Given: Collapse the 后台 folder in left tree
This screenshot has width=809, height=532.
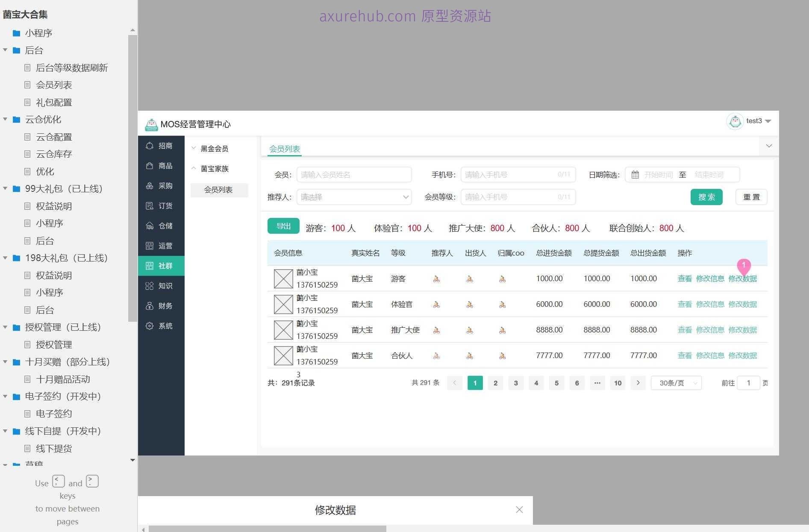Looking at the screenshot, I should pos(5,50).
